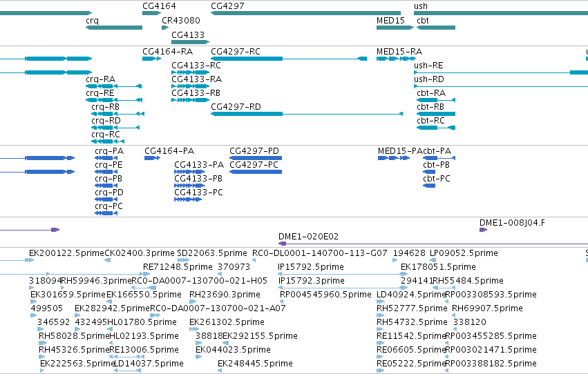The width and height of the screenshot is (588, 374).
Task: Select EST RP003455285.5prime
Action: point(491,336)
